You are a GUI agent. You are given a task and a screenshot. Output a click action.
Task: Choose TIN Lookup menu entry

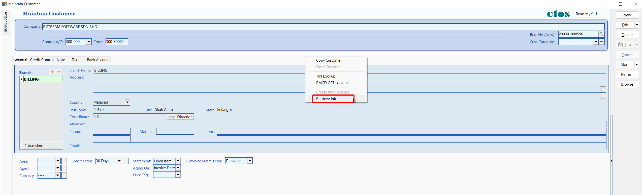click(x=326, y=76)
